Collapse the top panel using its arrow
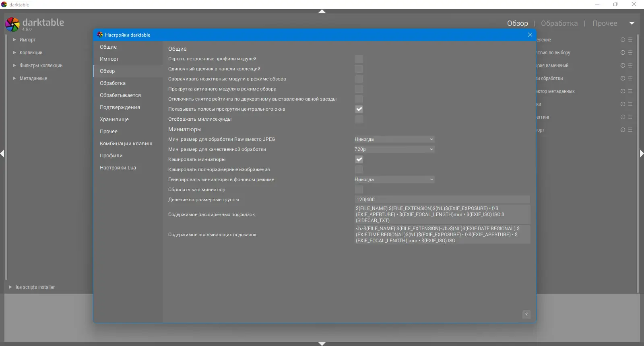644x346 pixels. tap(322, 12)
